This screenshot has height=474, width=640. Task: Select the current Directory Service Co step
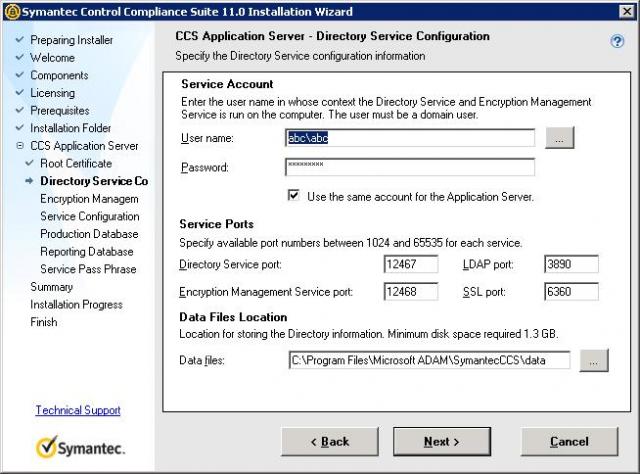[94, 181]
